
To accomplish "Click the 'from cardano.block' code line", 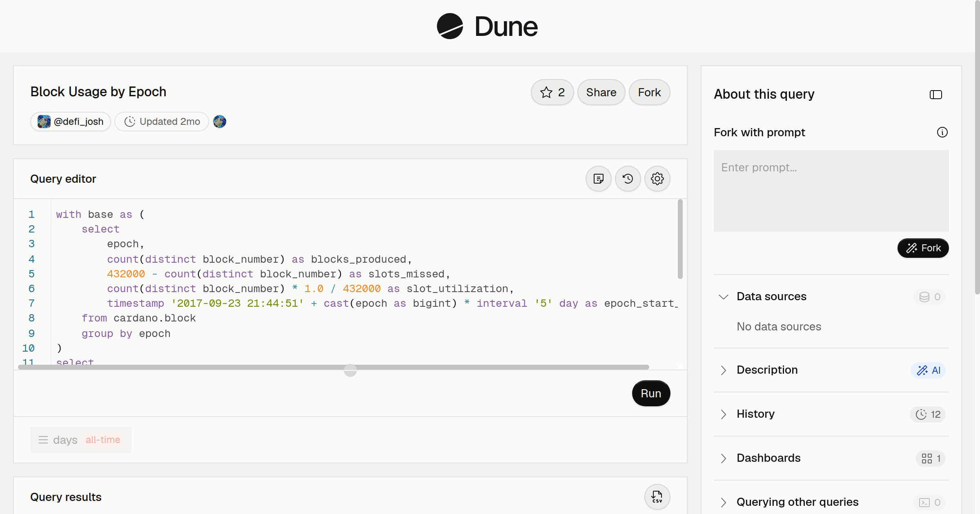I will tap(138, 318).
